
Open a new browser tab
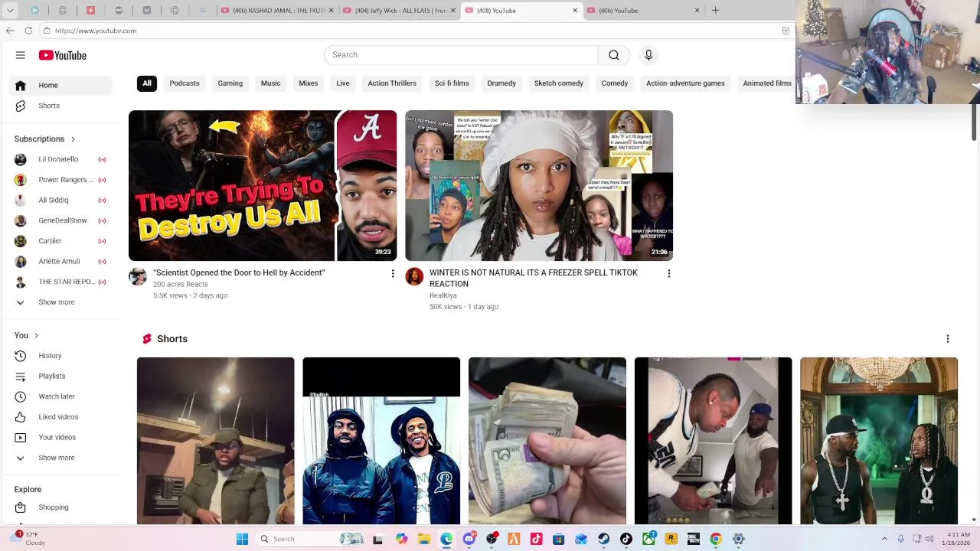pyautogui.click(x=715, y=10)
